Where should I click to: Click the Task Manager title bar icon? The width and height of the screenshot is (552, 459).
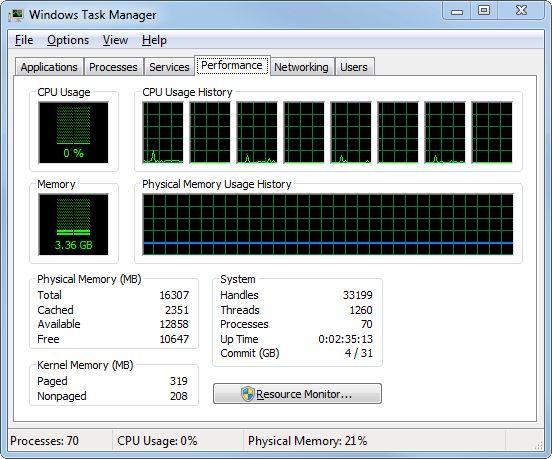(16, 15)
